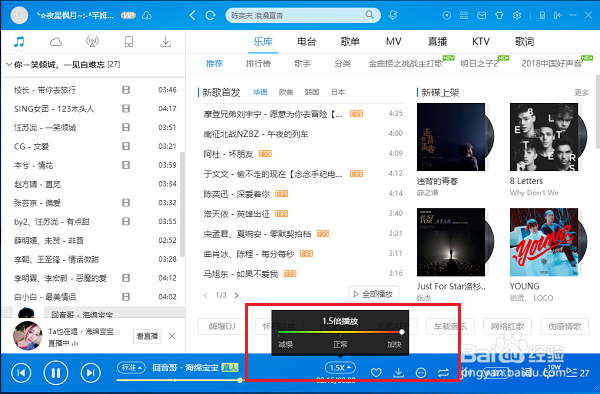Screen dimensions: 600x394
Task: Close the live stream banner
Action: coord(172,336)
